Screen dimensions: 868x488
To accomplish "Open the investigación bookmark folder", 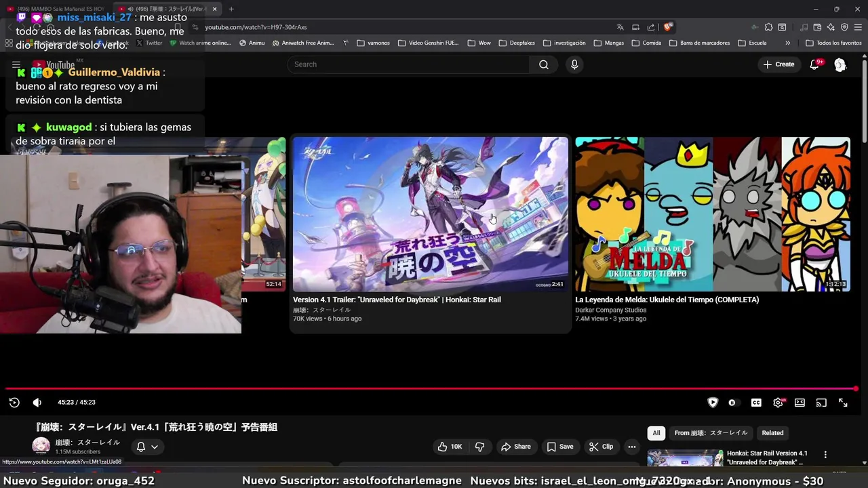I will pyautogui.click(x=564, y=43).
